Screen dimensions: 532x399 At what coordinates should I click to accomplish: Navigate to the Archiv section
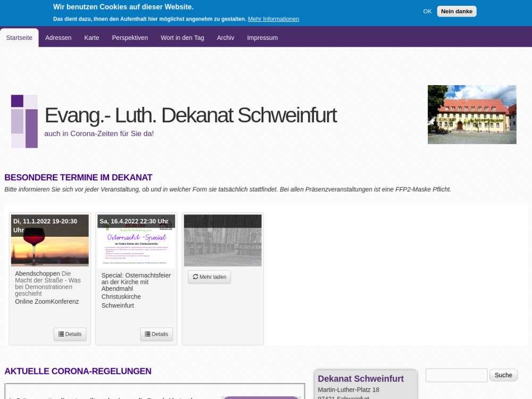(226, 38)
